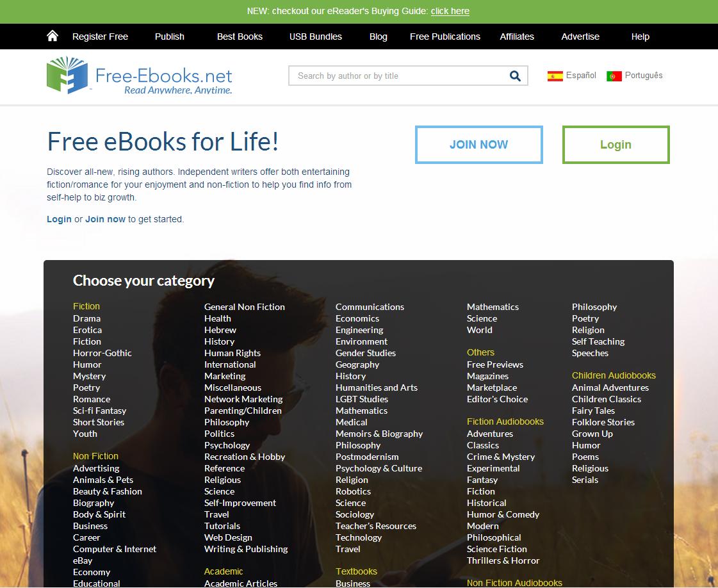Viewport: 718px width, 588px height.
Task: Open the Sci-fi Fantasy category
Action: click(99, 411)
